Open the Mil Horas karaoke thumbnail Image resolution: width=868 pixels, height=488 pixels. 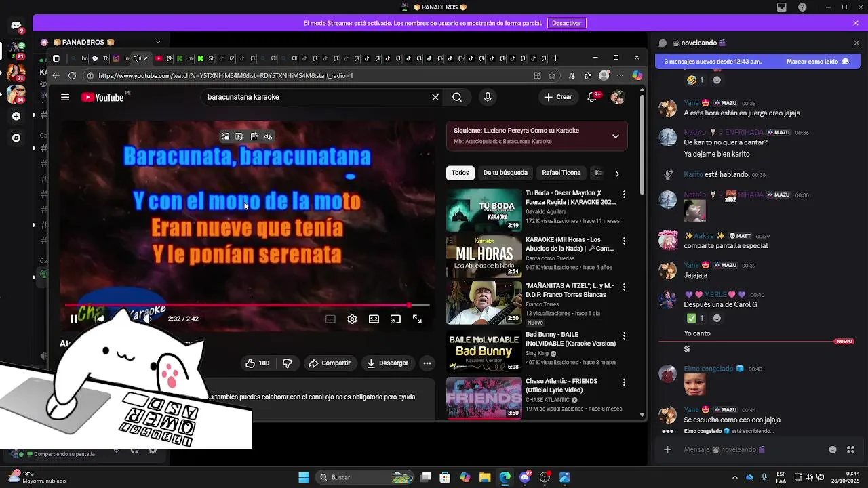(x=484, y=257)
